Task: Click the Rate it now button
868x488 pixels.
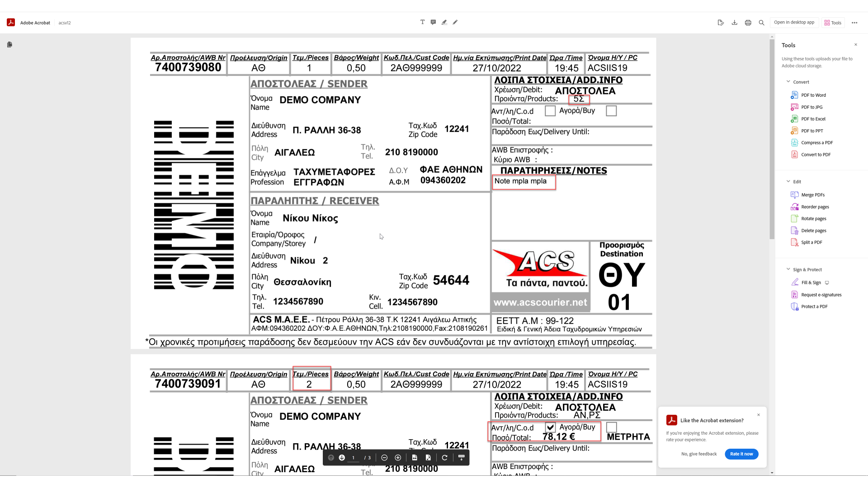Action: click(x=741, y=454)
